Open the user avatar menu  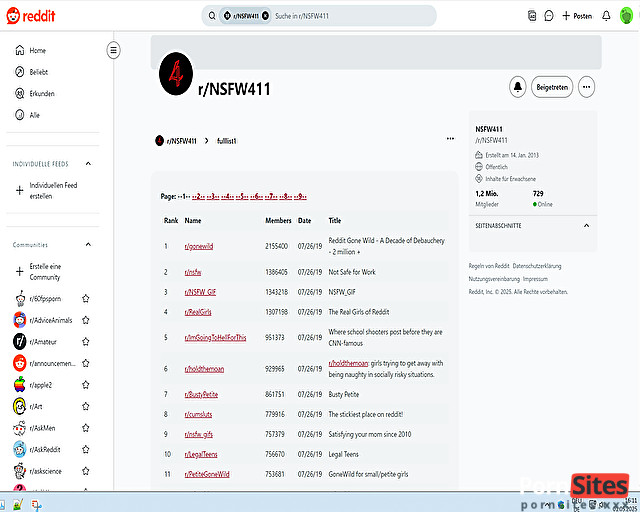[626, 16]
